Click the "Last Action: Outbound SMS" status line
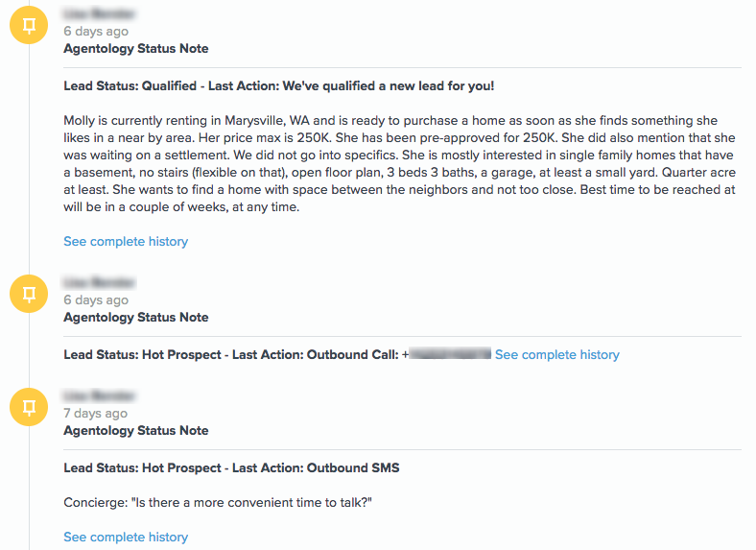 coord(231,468)
